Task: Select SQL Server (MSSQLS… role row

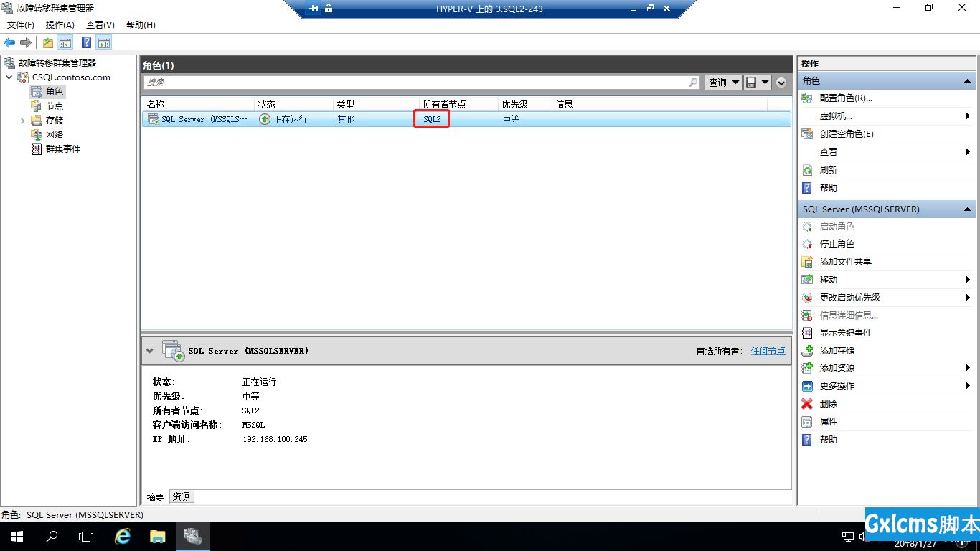Action: coord(466,119)
